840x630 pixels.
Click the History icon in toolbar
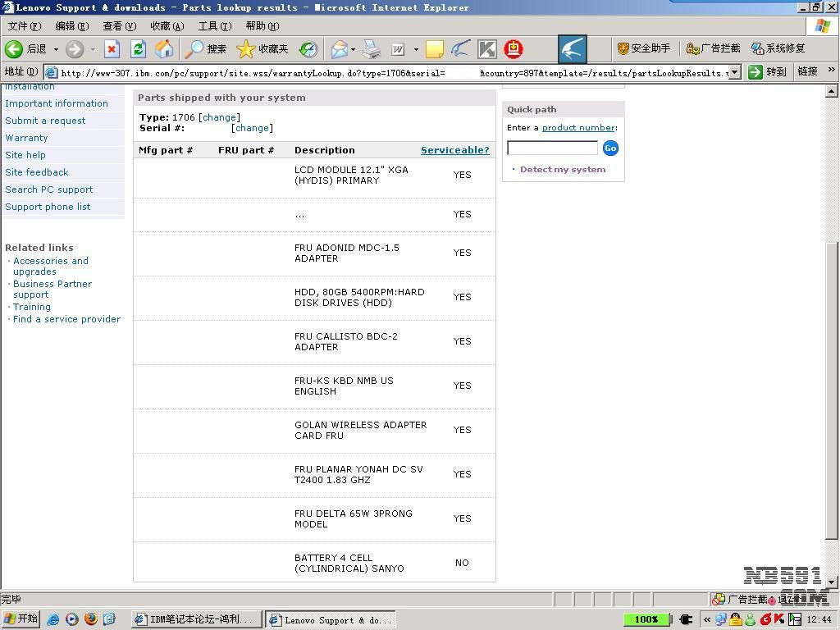pos(308,49)
